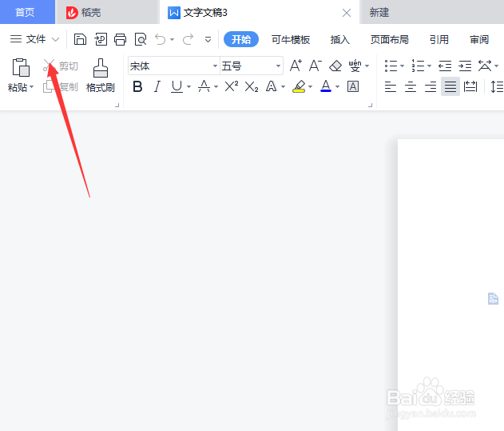Expand numbered list dropdown arrow
Screen dimensions: 504x431
coord(429,66)
